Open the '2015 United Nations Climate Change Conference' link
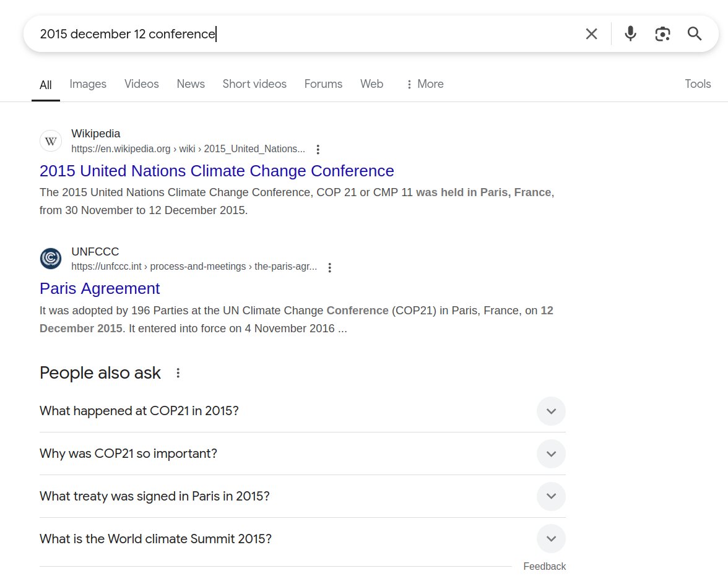728x576 pixels. coord(217,171)
